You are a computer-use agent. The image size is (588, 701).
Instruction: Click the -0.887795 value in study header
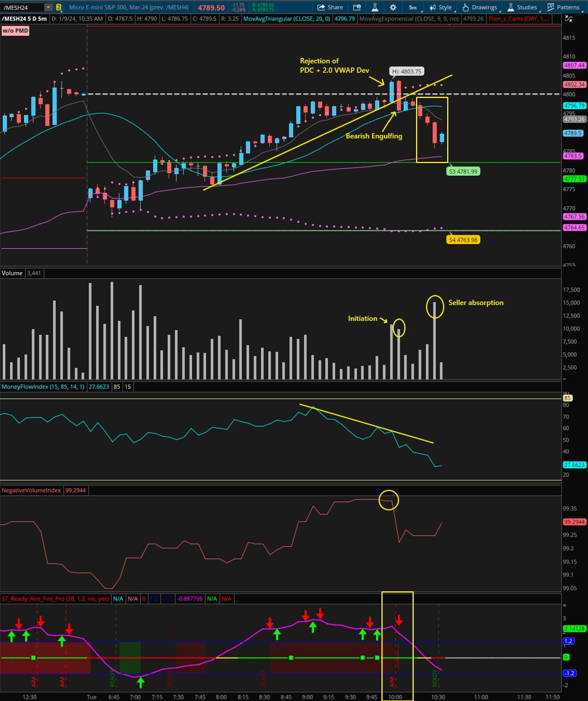point(190,598)
